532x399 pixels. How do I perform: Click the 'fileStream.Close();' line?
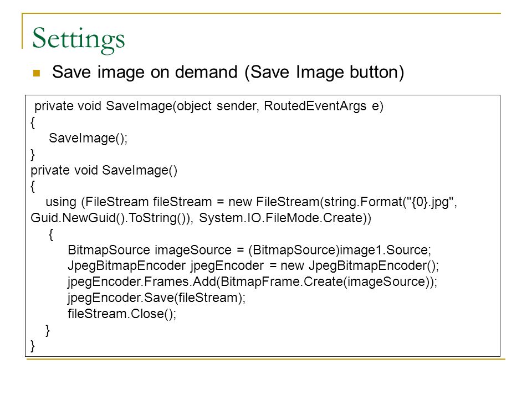tap(122, 314)
